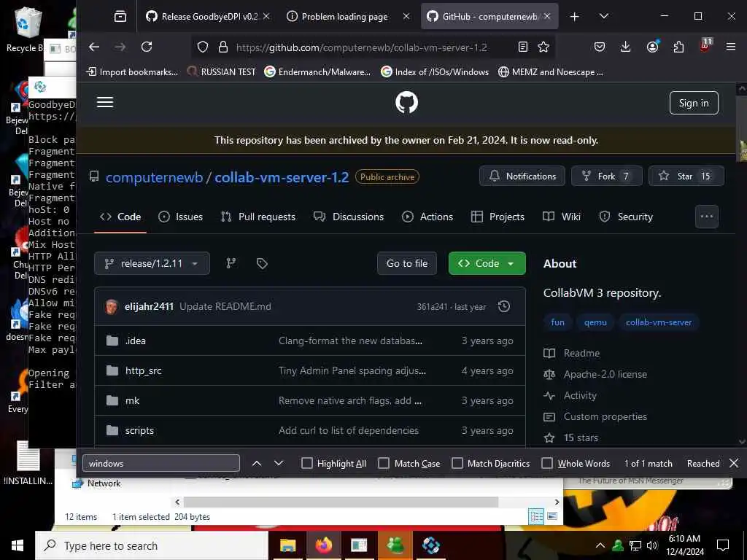
Task: Open the Projects tab
Action: (x=498, y=217)
